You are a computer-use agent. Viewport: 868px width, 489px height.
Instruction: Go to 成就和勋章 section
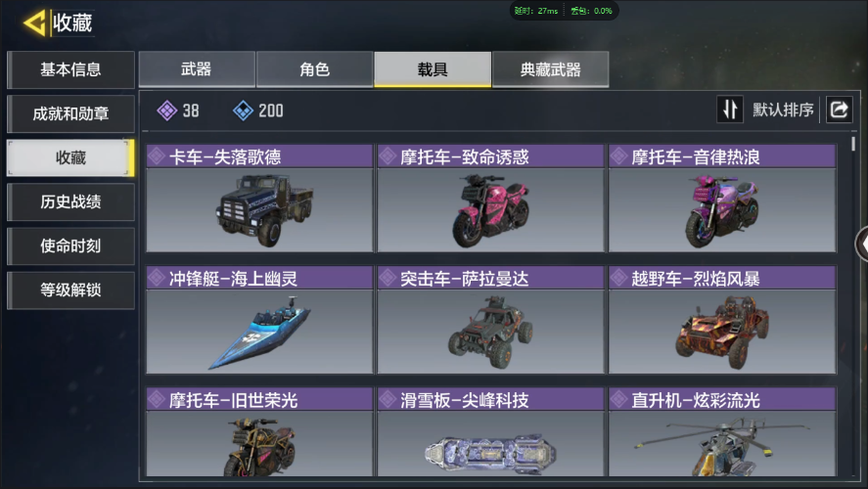(x=70, y=114)
